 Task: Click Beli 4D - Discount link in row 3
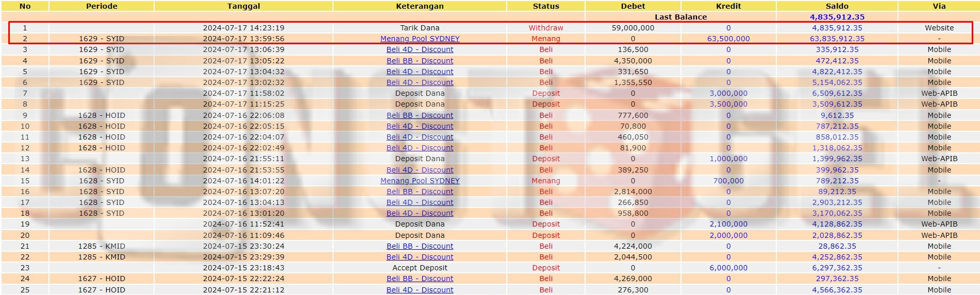coord(420,49)
